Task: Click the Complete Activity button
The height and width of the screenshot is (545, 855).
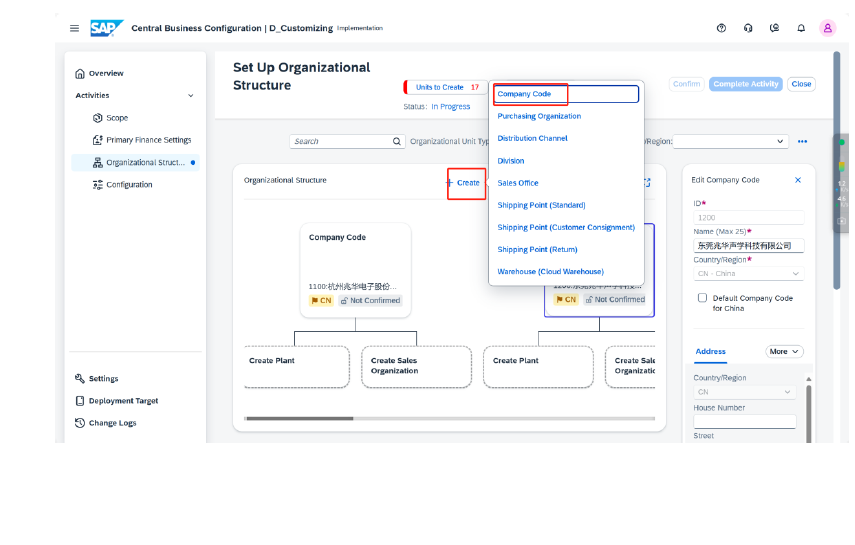Action: coord(745,84)
